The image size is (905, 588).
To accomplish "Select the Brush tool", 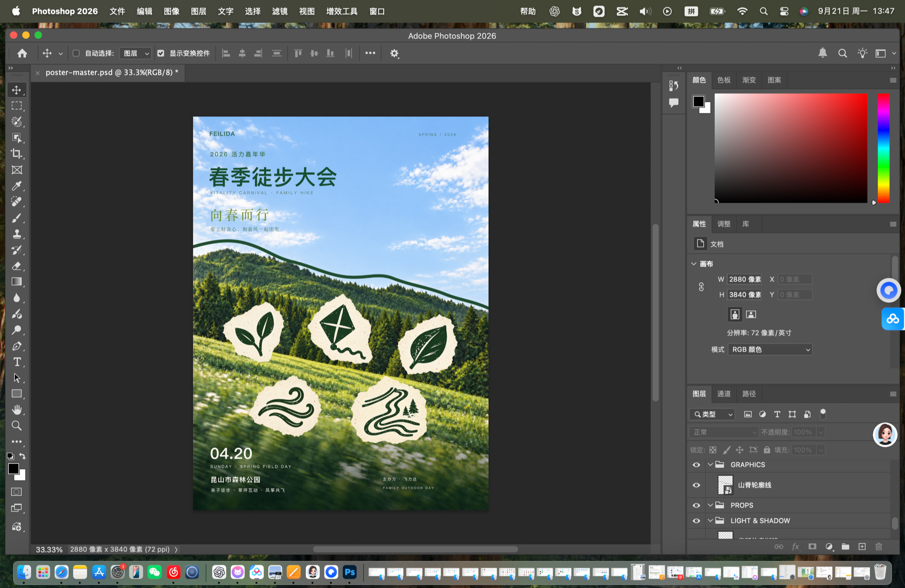I will (17, 218).
